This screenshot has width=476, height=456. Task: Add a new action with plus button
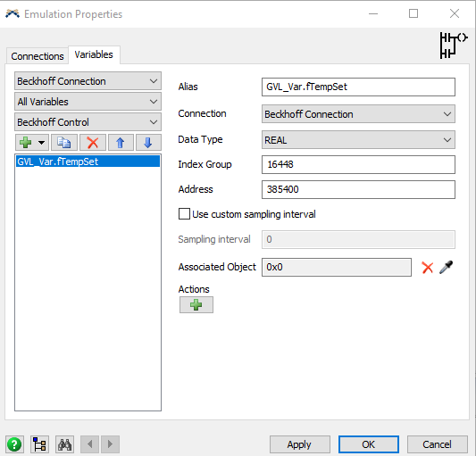point(196,304)
